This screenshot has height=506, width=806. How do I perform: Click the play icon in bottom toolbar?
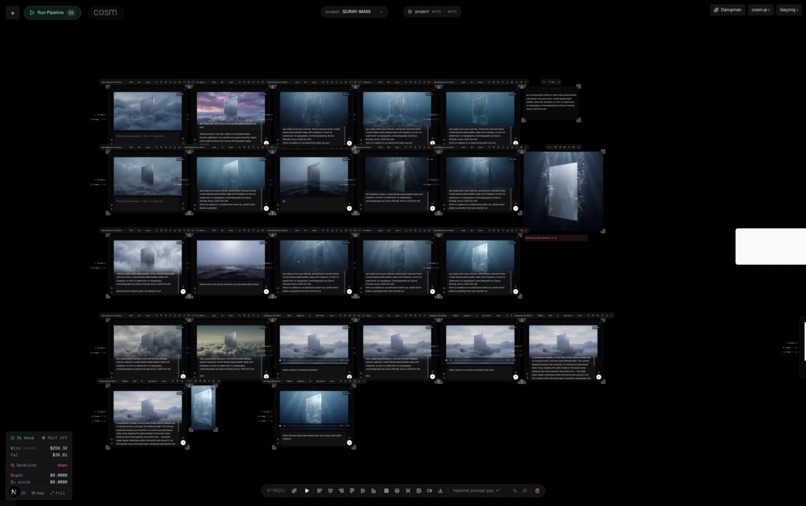(x=307, y=491)
